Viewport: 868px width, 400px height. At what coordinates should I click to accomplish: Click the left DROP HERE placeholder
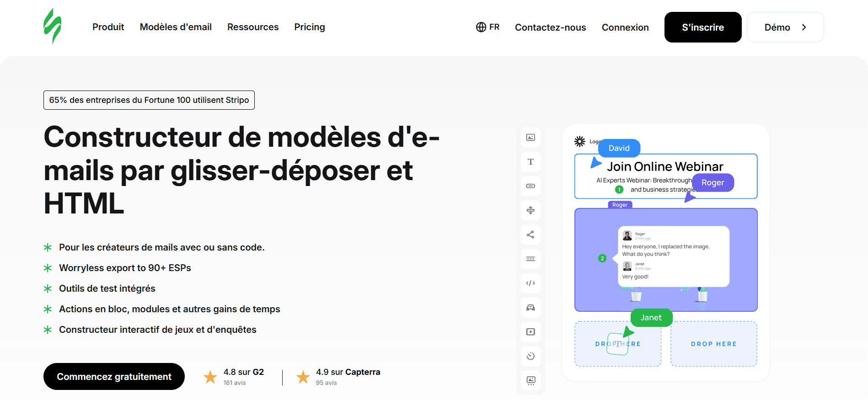coord(618,344)
